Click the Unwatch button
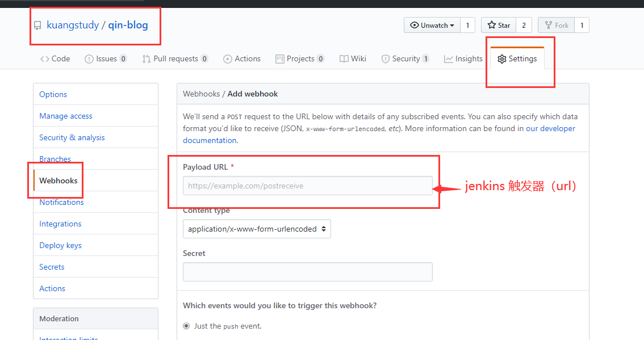Viewport: 644px width, 340px height. [x=432, y=25]
